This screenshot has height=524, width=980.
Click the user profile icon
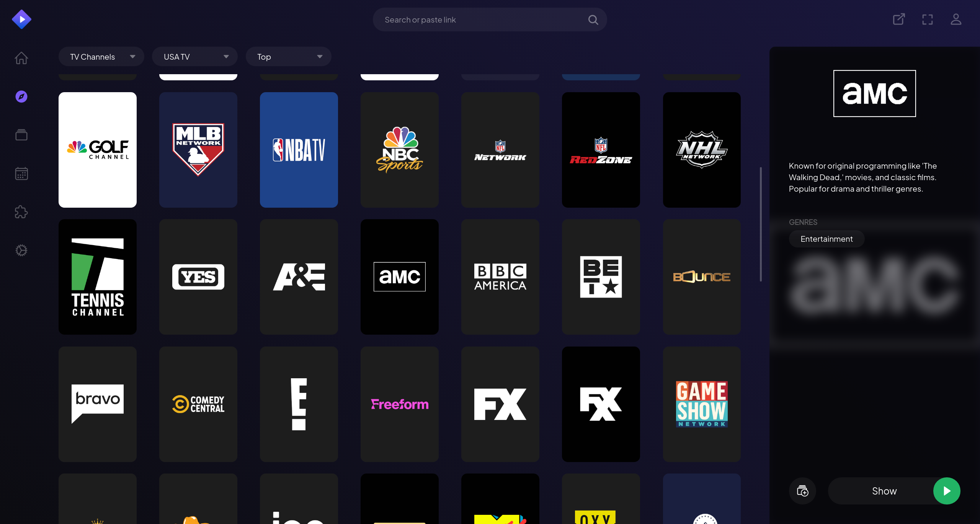(x=957, y=19)
